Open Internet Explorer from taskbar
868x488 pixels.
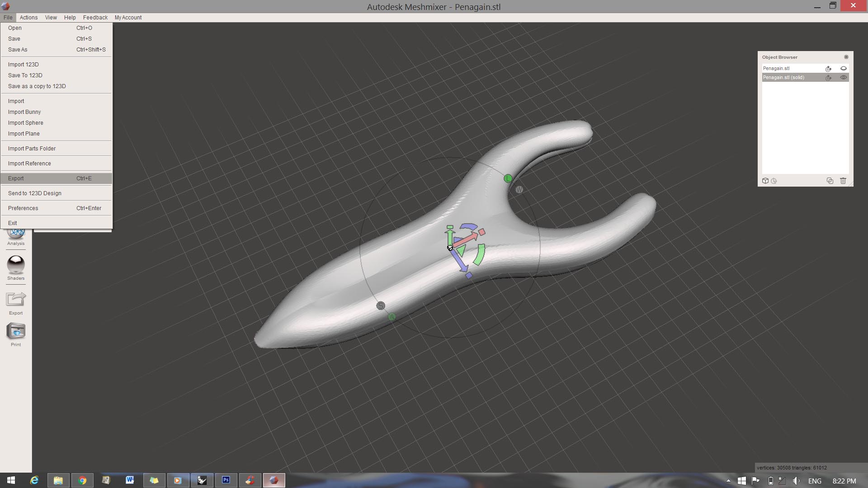click(34, 480)
